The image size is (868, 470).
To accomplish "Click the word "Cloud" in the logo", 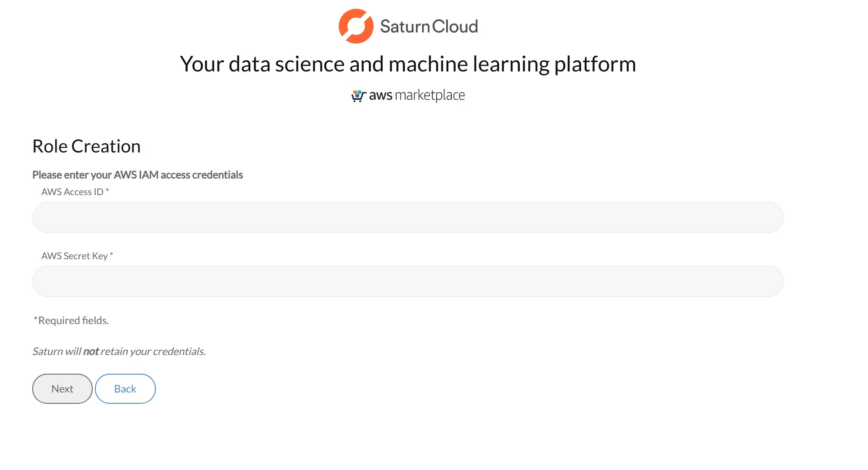I will 455,27.
